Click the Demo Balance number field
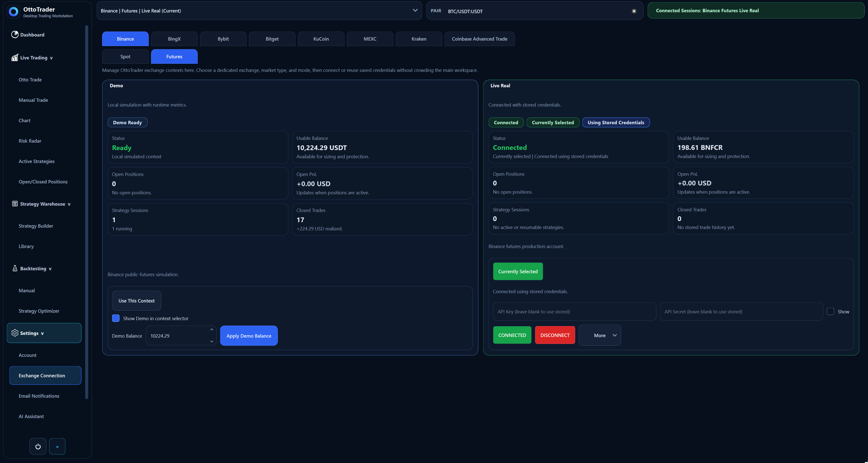The width and height of the screenshot is (868, 463). point(181,336)
